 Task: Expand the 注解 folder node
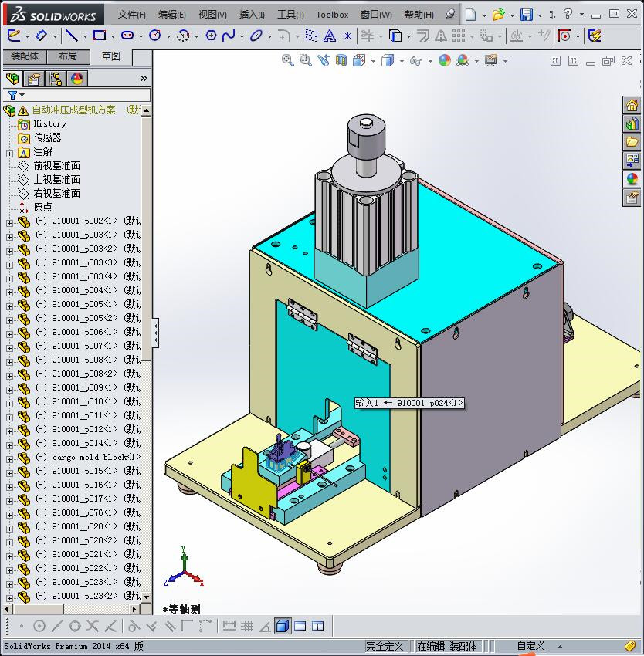click(9, 154)
